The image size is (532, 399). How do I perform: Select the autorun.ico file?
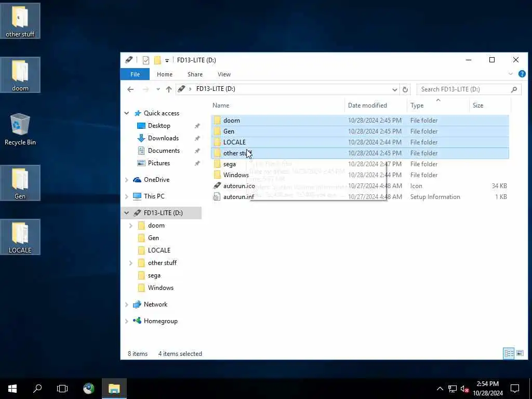(x=360, y=186)
